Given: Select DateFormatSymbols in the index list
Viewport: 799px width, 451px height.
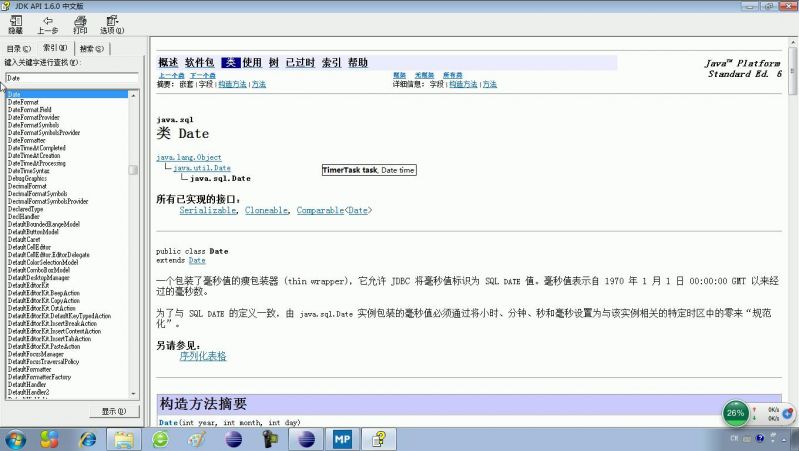Looking at the screenshot, I should 33,125.
